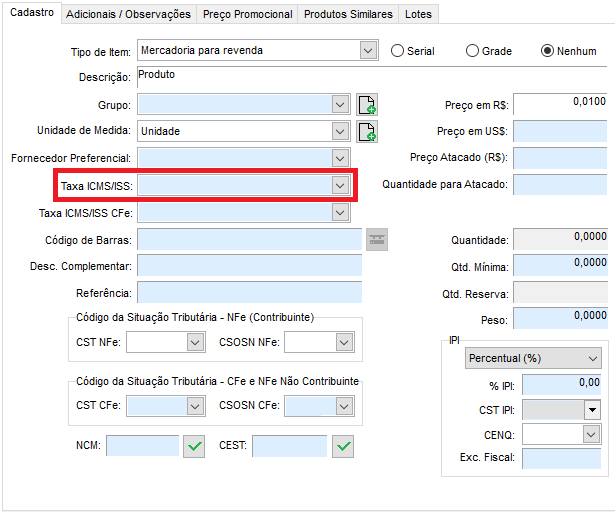Screen dimensions: 615x512
Task: Select the Nenhum radio button
Action: coord(547,51)
